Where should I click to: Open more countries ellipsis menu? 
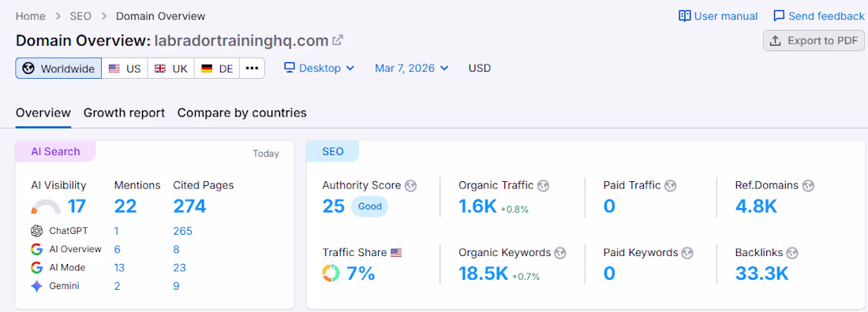click(252, 69)
